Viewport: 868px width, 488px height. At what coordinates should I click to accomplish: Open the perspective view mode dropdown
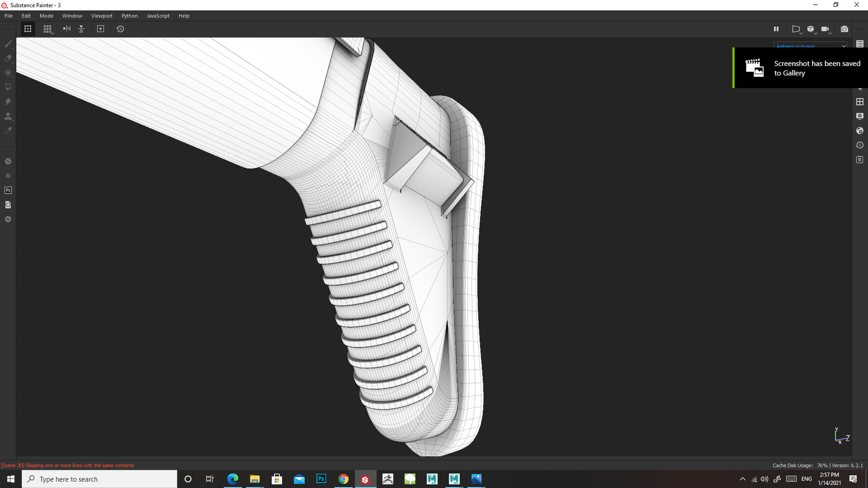pos(797,29)
